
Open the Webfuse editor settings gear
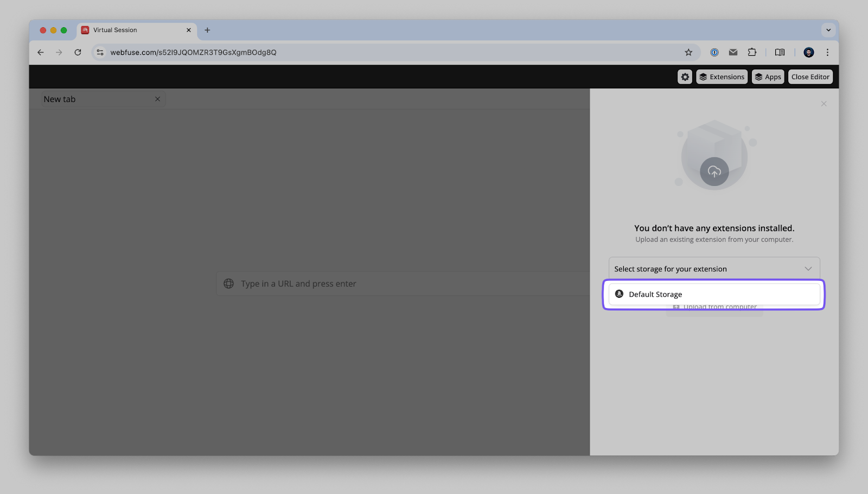pos(684,76)
